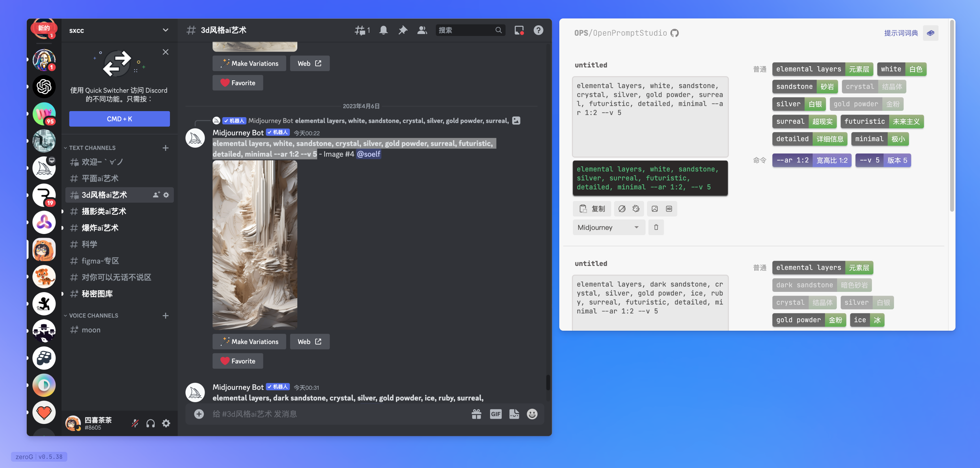Open the OpenPromptStudio GitHub icon

pos(675,33)
